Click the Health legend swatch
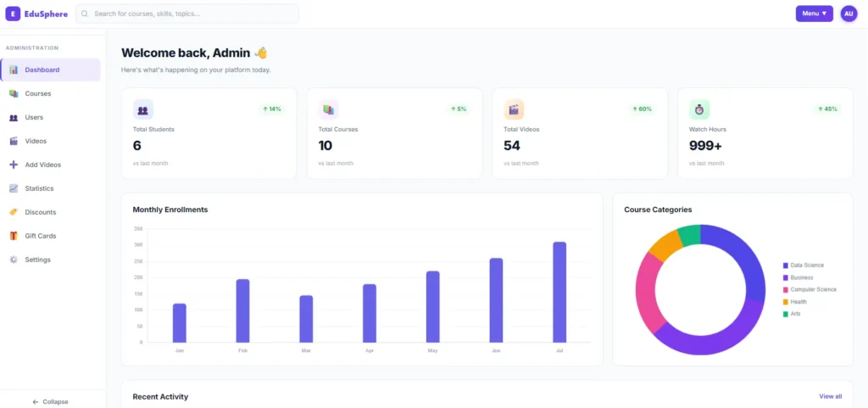Screen dimensions: 868x408 (x=786, y=302)
